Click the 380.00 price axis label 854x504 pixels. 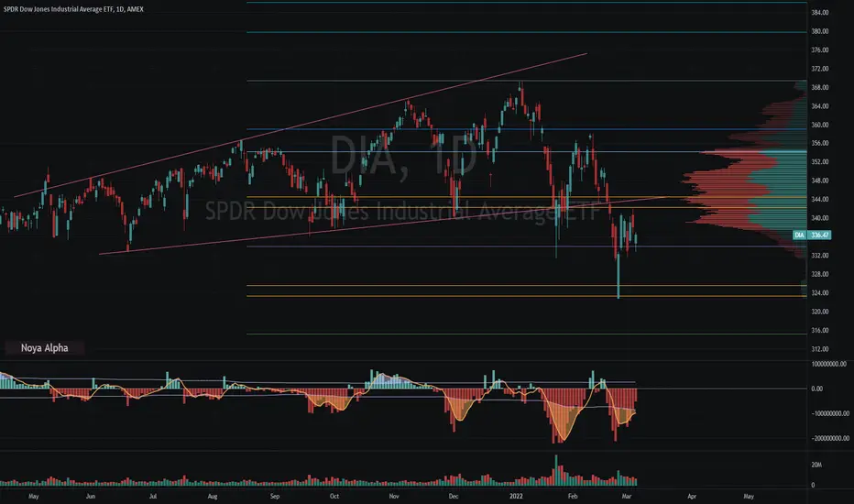(820, 31)
